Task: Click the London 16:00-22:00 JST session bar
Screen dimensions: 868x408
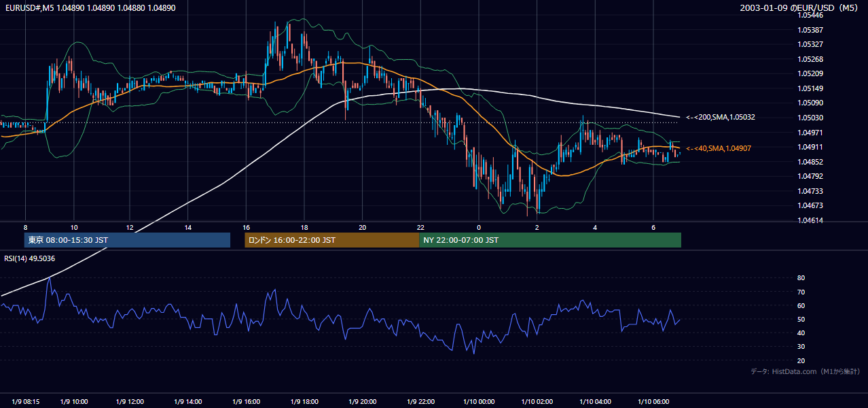Action: point(331,240)
